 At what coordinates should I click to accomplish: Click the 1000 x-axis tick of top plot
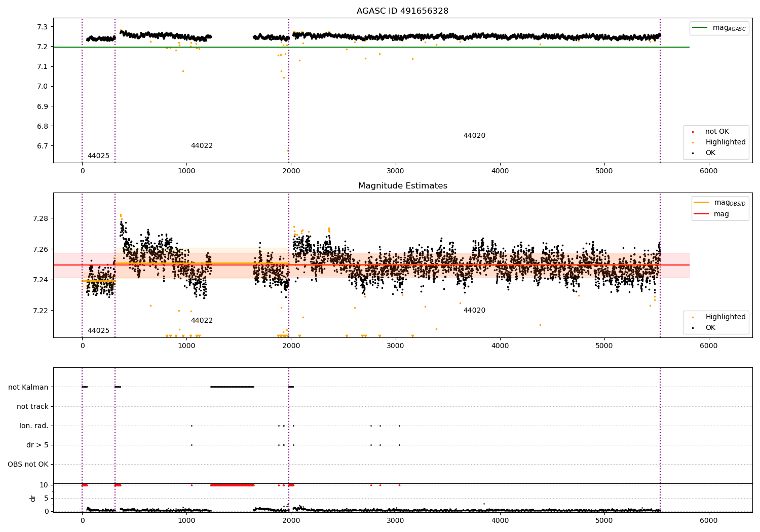[x=186, y=171]
